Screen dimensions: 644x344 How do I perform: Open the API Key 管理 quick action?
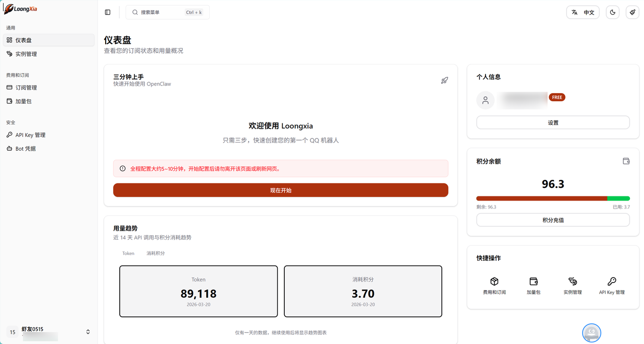(x=612, y=286)
